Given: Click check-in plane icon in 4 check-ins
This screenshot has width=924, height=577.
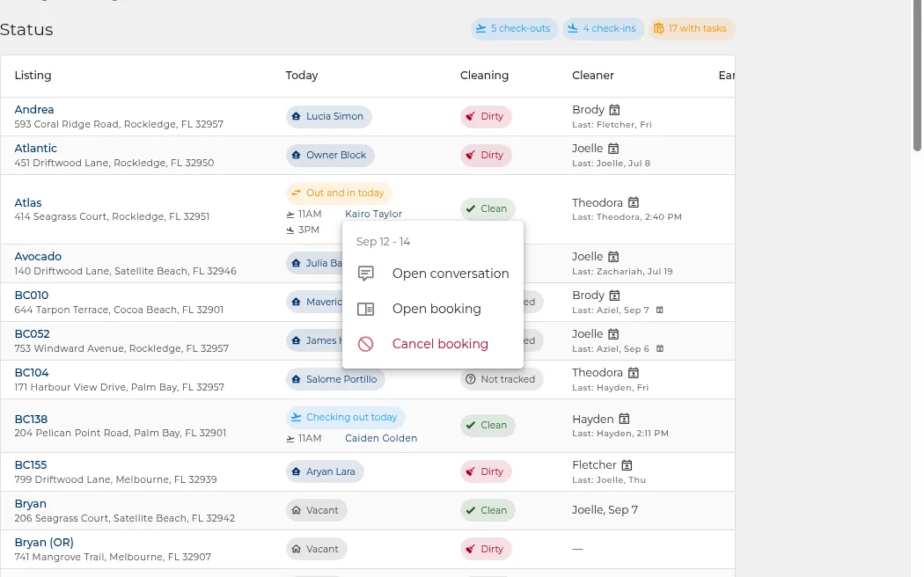Looking at the screenshot, I should [573, 28].
